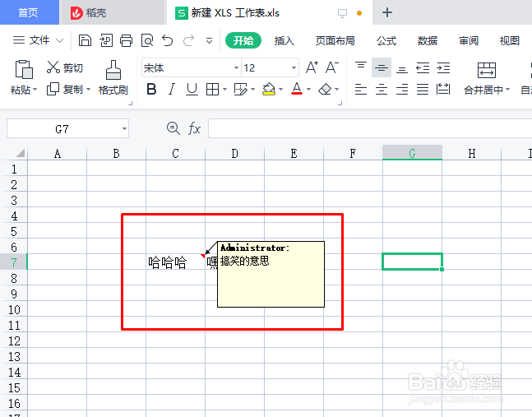Open the 文件 menu
The image size is (532, 417).
point(38,40)
